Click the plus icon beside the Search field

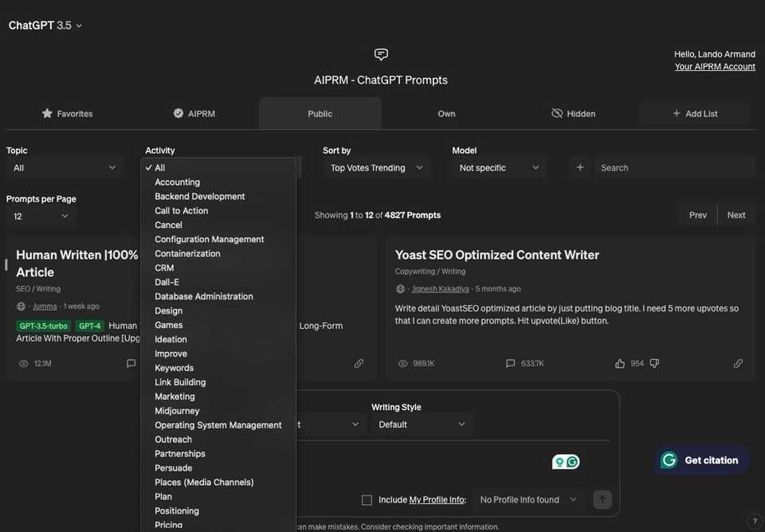tap(579, 168)
